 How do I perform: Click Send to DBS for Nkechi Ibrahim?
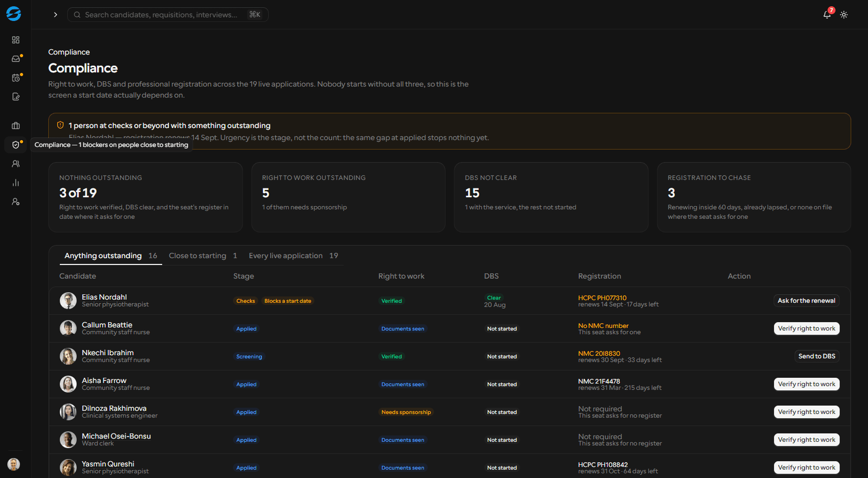click(x=817, y=356)
